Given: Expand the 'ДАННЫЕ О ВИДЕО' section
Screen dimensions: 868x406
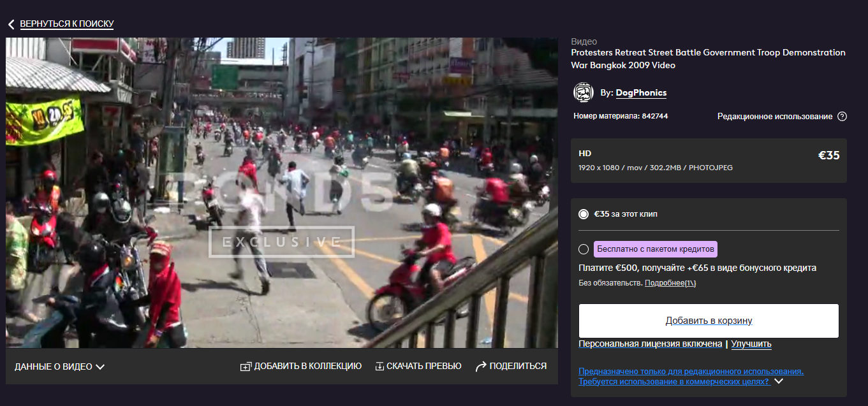Looking at the screenshot, I should pos(59,366).
